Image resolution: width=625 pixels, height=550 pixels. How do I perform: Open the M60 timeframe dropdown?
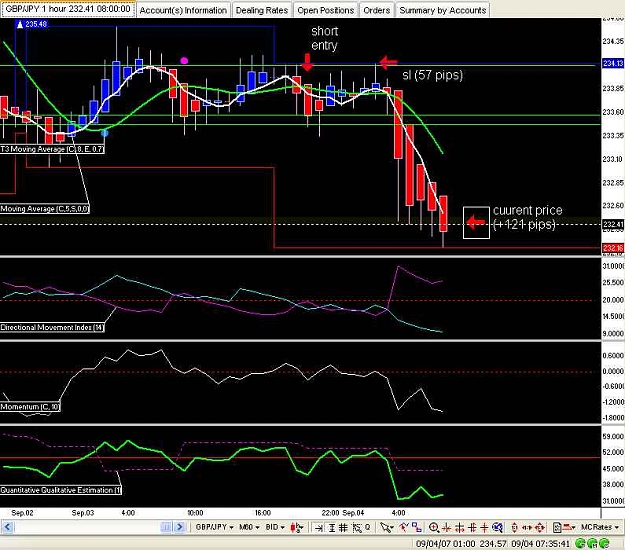(x=249, y=527)
